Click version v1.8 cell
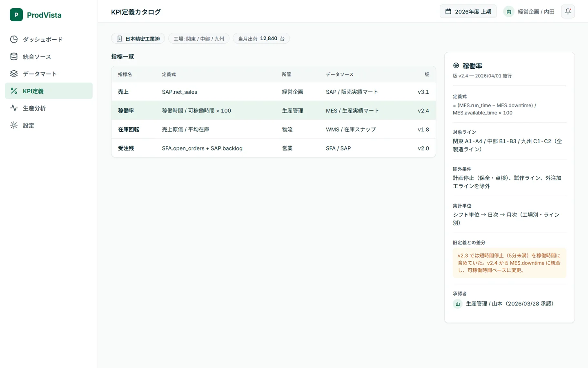Viewport: 588px width, 368px height. pyautogui.click(x=423, y=130)
